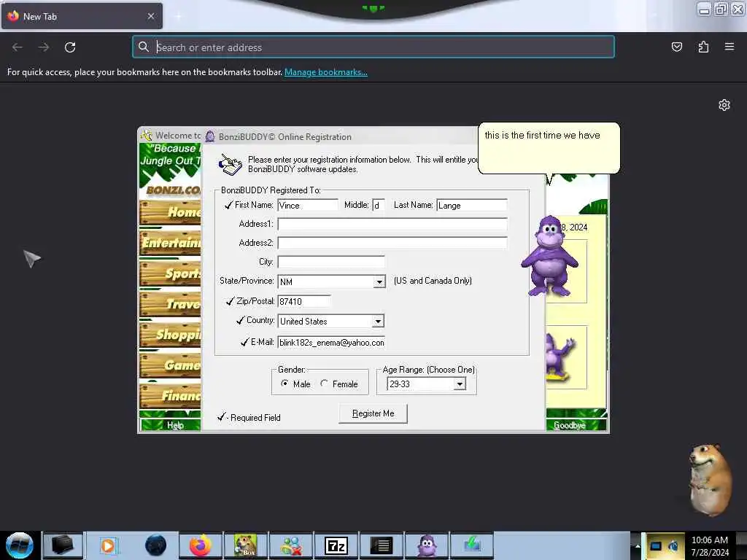Select the Male gender radio button
The width and height of the screenshot is (747, 560).
click(285, 384)
